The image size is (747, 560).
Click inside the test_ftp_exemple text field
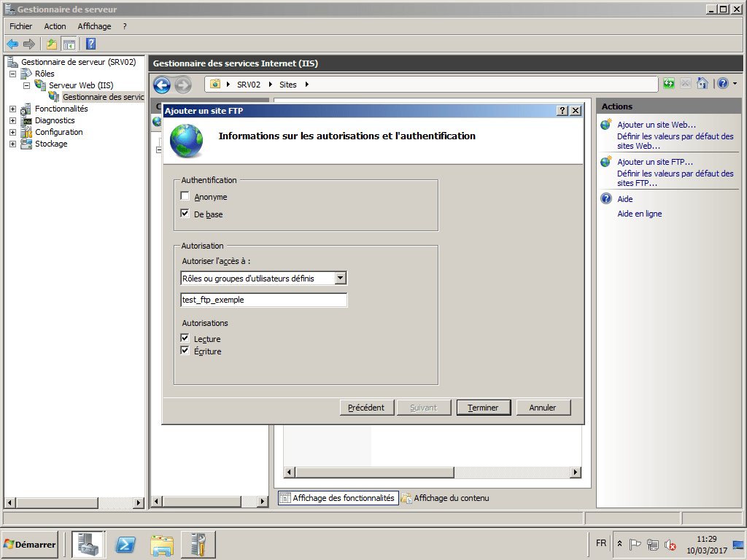point(263,300)
